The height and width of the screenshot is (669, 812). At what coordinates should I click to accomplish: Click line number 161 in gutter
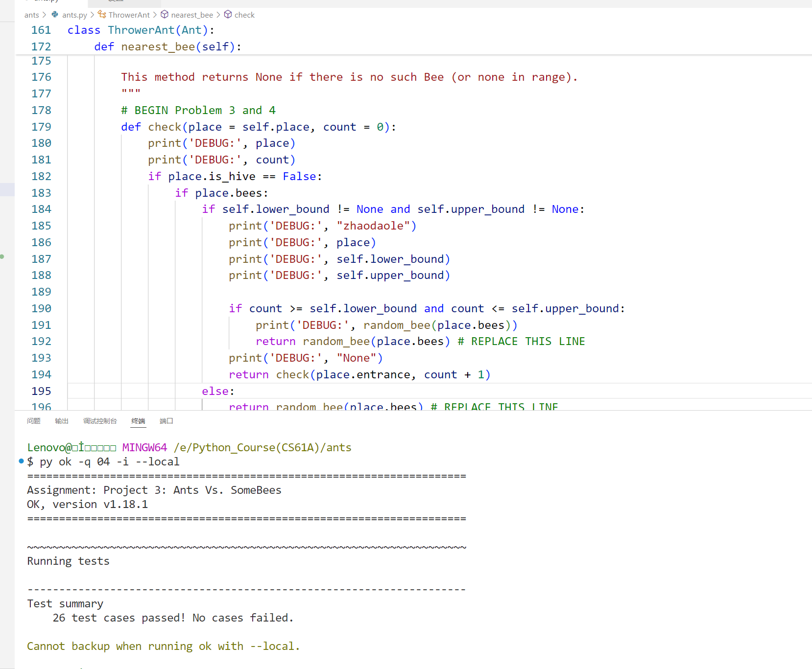tap(41, 30)
